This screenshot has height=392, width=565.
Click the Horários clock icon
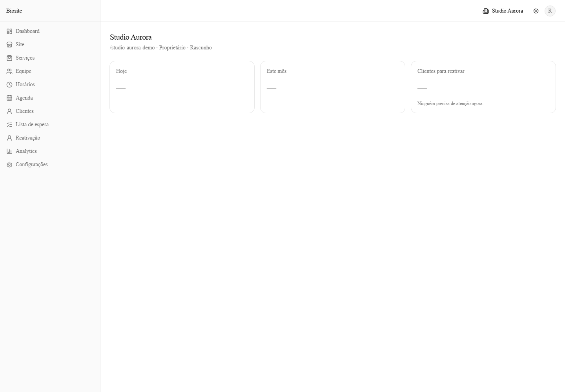pyautogui.click(x=9, y=85)
